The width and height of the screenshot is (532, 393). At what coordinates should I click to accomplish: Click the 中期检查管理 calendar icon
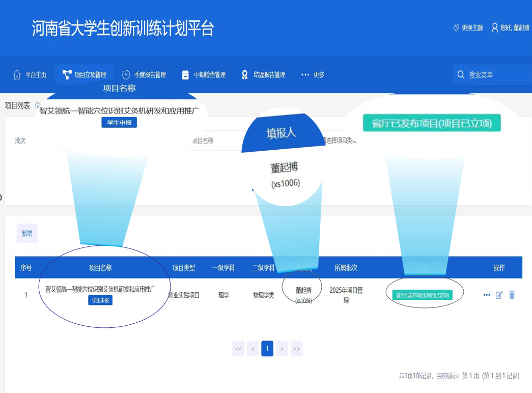185,75
